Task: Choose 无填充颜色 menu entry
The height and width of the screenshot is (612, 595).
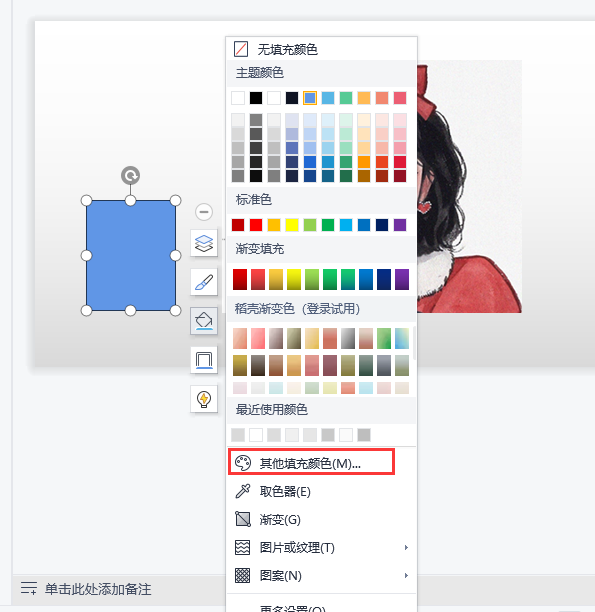Action: pyautogui.click(x=322, y=49)
